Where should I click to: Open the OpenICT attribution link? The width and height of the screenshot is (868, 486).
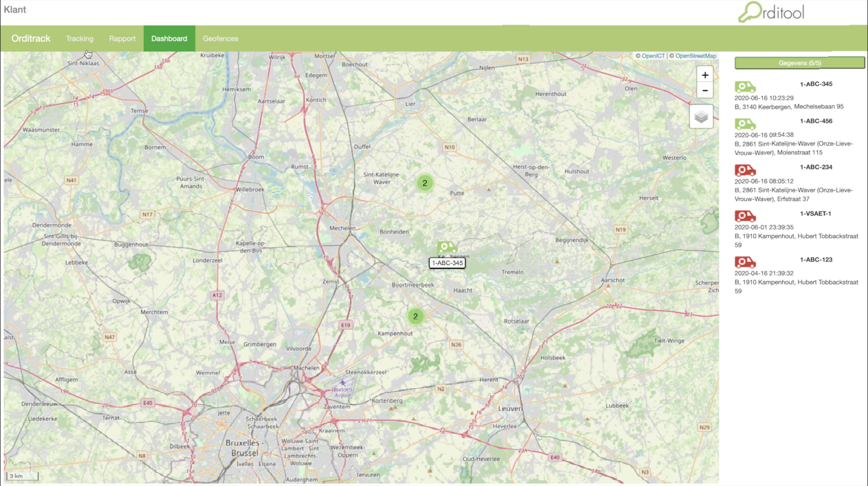653,56
